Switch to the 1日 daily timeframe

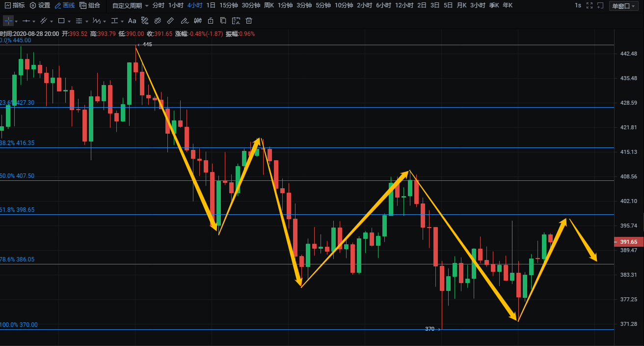click(x=211, y=5)
